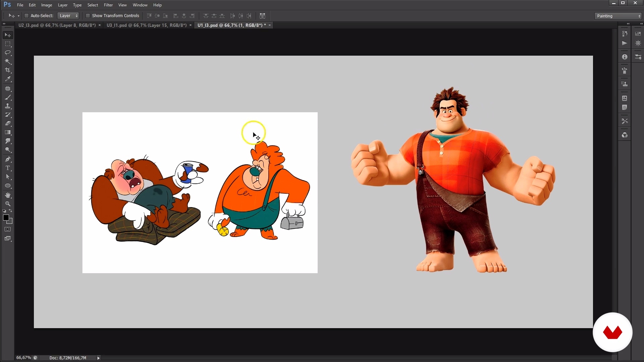Open the Actions panel play icon

tap(625, 43)
